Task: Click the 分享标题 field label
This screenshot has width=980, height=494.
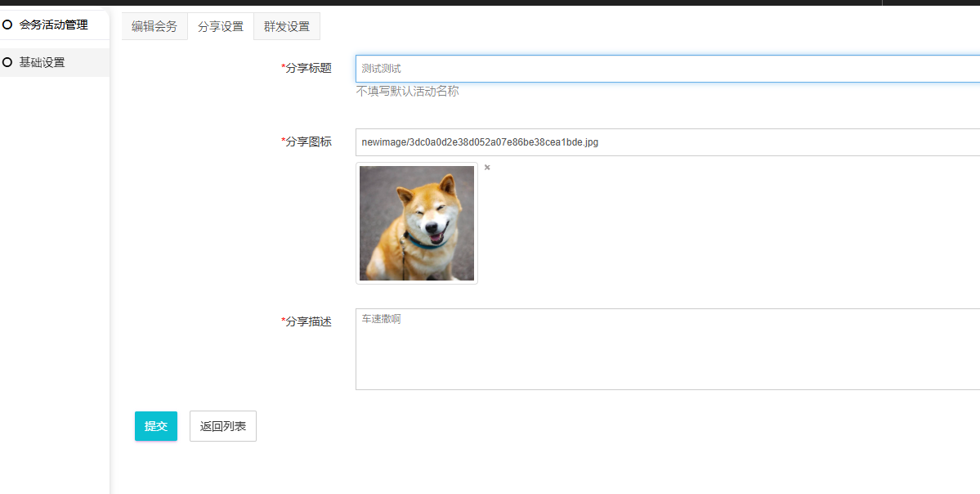Action: [x=308, y=68]
